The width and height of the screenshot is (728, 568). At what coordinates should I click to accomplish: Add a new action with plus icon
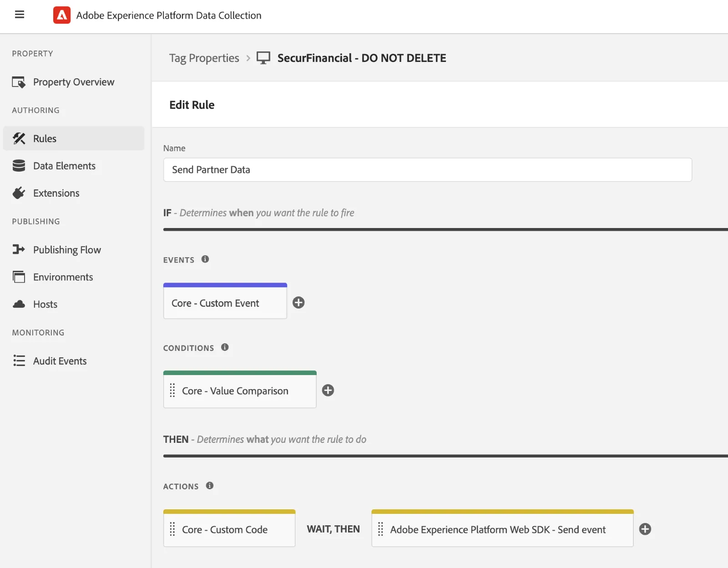pos(645,529)
